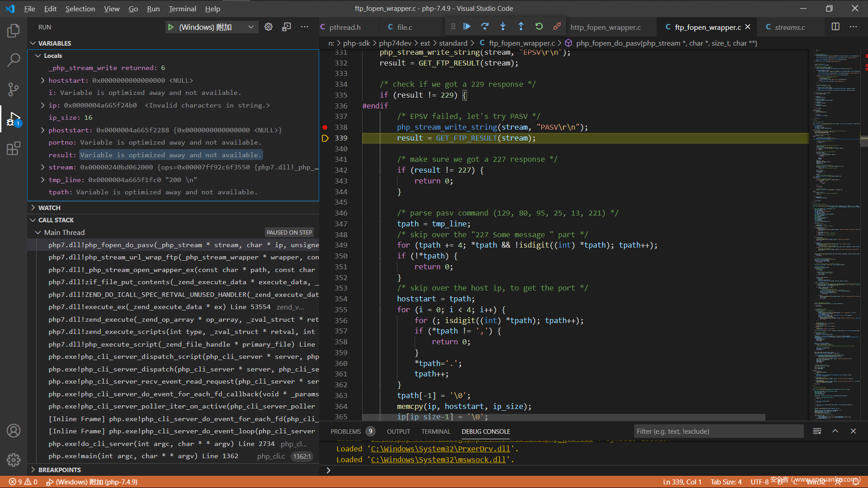Open the debug configuration dropdown
Image resolution: width=868 pixels, height=488 pixels.
point(251,27)
